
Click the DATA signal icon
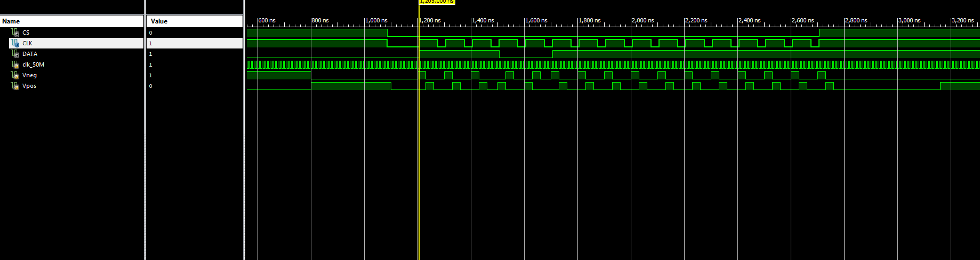pyautogui.click(x=15, y=54)
